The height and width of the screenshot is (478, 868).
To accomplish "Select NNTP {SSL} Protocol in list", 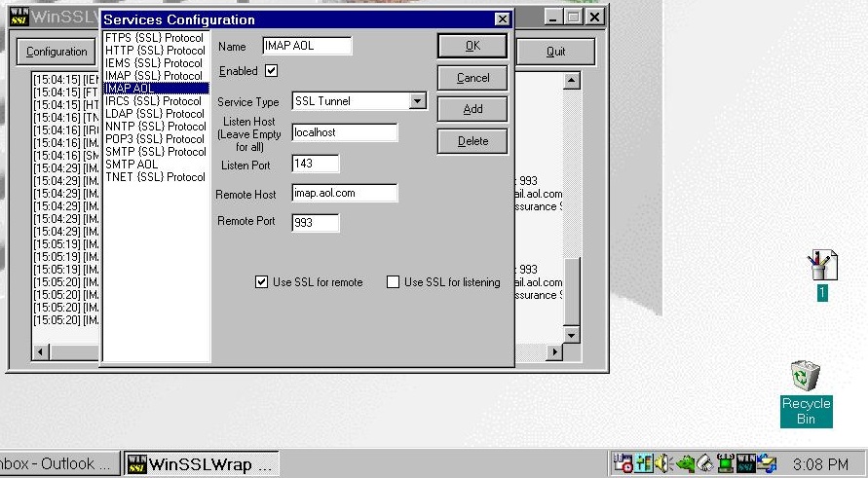I will (156, 127).
